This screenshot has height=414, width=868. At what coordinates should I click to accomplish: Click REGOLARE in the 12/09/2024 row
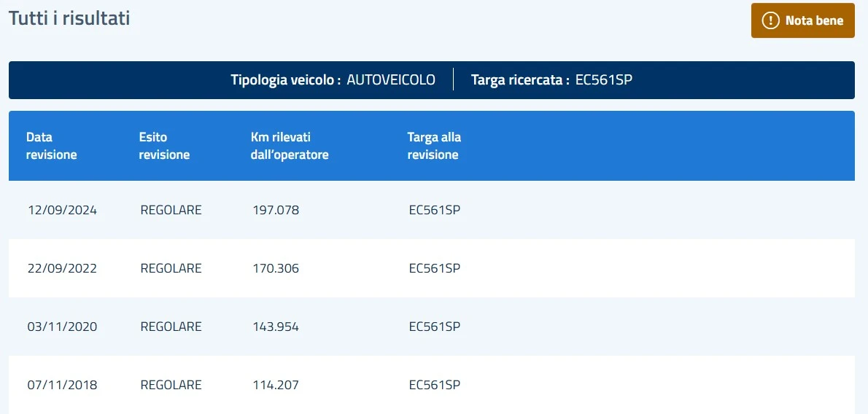[x=171, y=210]
